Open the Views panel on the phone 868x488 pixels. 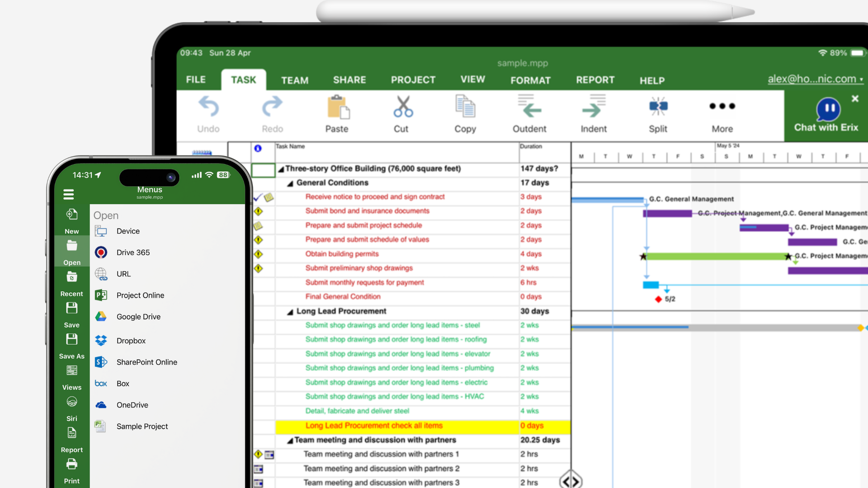click(x=71, y=371)
